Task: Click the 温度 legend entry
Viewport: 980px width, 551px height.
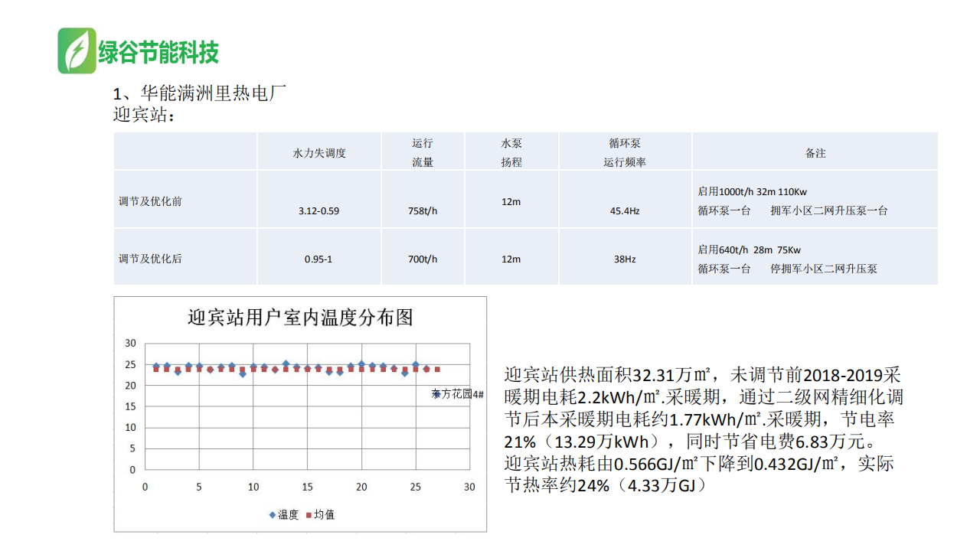Action: pos(283,515)
